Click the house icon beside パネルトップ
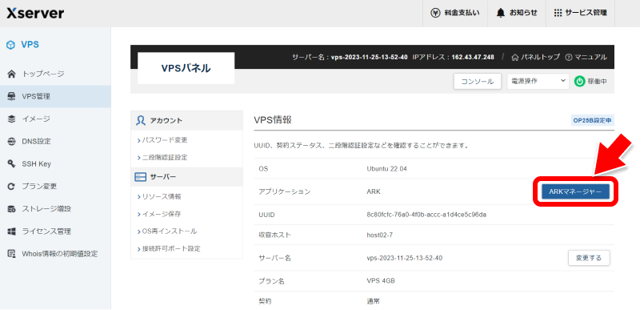The image size is (644, 310). click(x=515, y=57)
